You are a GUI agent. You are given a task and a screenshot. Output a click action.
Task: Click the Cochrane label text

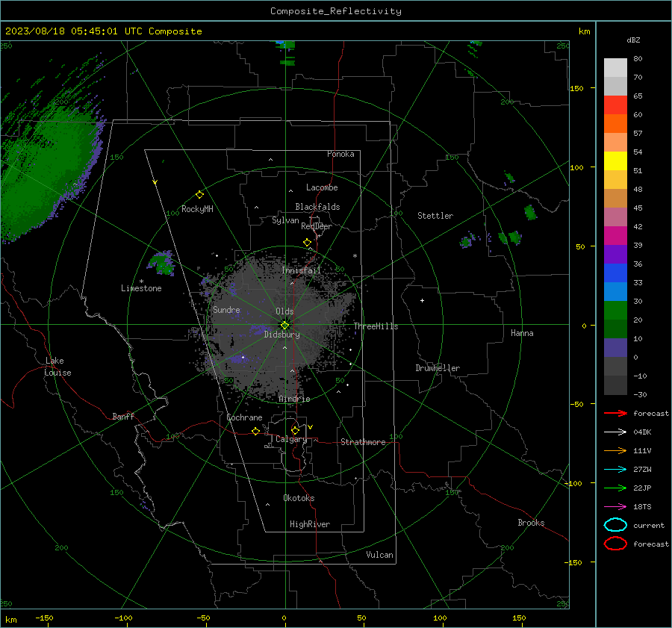(244, 417)
